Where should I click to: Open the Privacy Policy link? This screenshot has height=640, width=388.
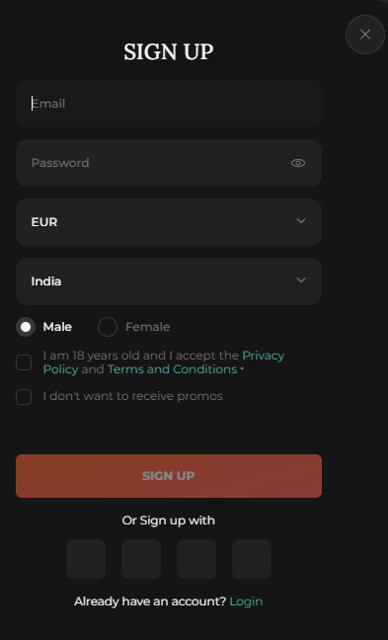tap(163, 362)
